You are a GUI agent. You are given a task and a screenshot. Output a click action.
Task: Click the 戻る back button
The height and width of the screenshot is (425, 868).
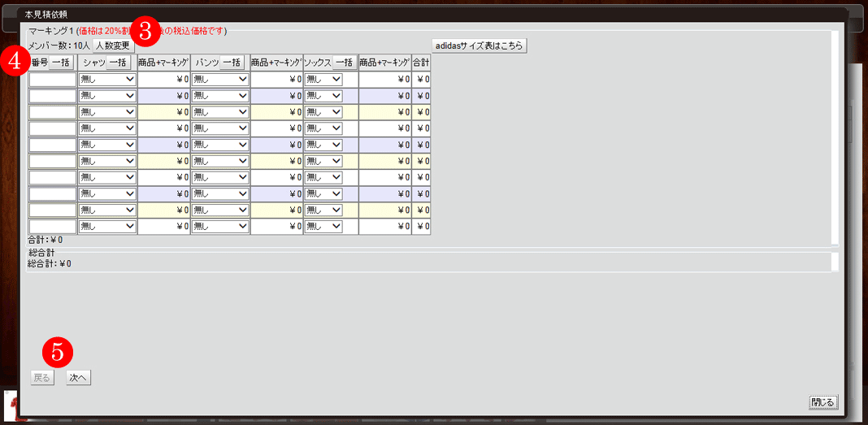coord(42,378)
